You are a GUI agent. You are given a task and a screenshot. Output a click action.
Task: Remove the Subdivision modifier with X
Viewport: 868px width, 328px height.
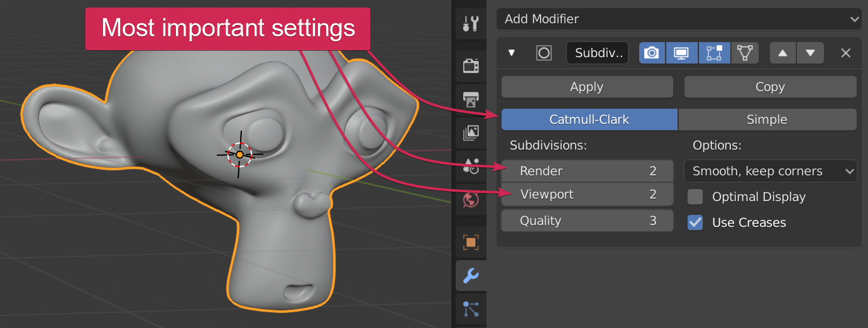[846, 53]
